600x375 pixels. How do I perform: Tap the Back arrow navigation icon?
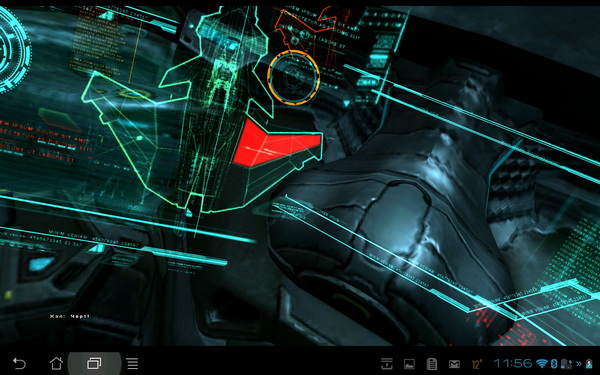[x=19, y=363]
